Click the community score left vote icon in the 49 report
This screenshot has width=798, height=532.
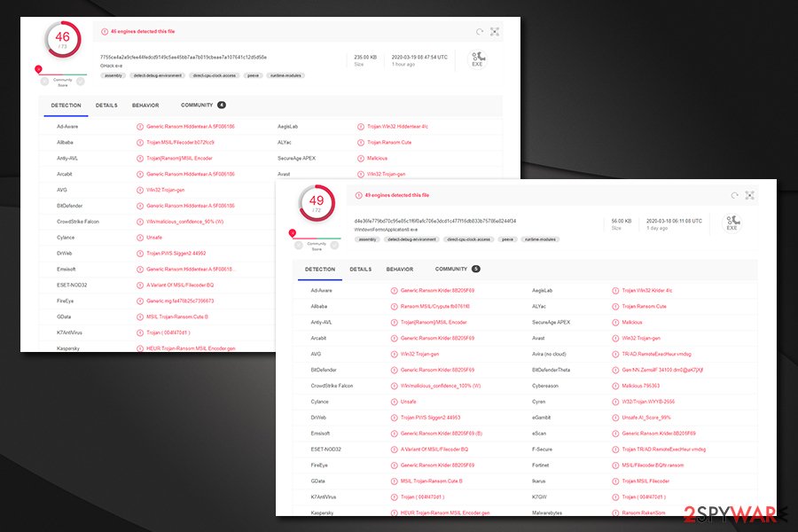pos(299,246)
